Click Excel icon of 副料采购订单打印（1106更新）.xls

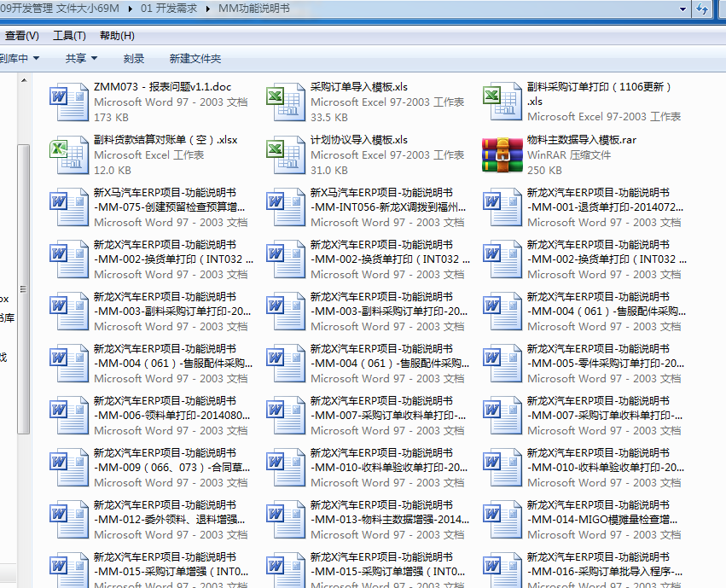502,102
